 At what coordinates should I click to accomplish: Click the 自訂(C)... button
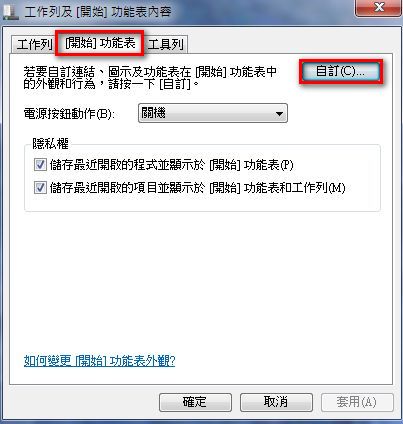[x=341, y=71]
